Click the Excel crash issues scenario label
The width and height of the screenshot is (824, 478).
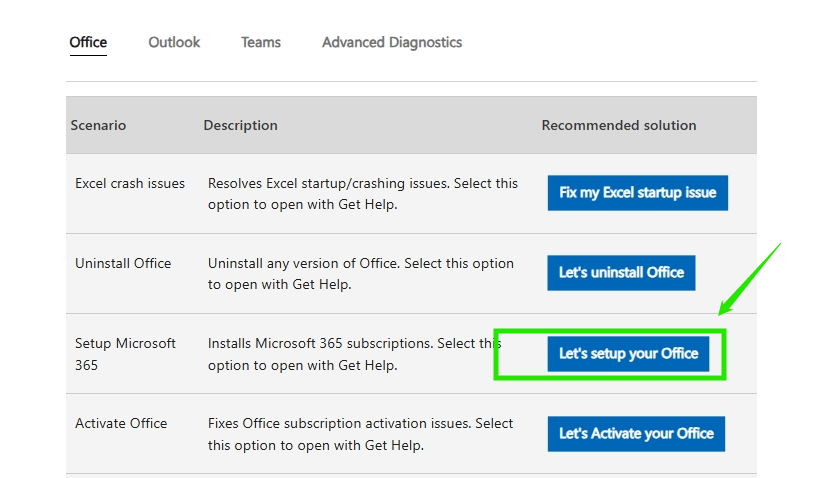130,183
